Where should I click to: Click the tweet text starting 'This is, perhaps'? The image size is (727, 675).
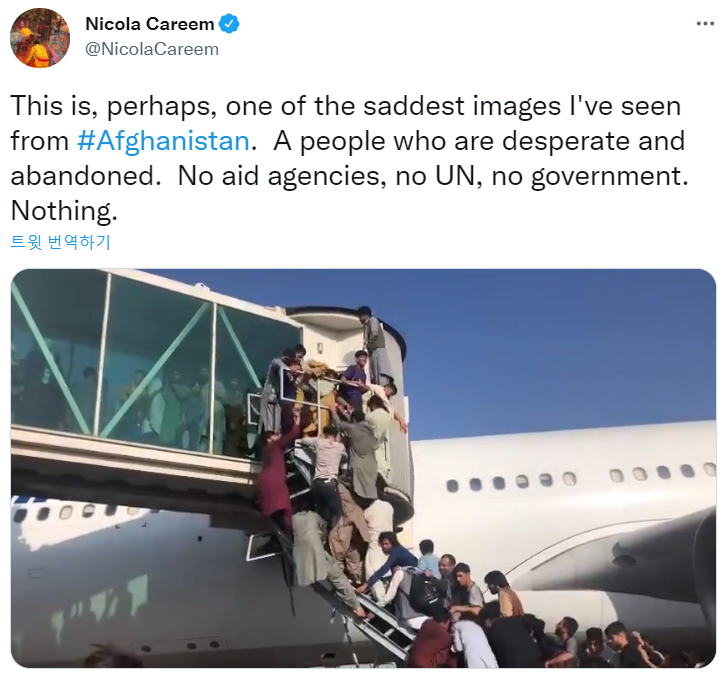pyautogui.click(x=349, y=158)
